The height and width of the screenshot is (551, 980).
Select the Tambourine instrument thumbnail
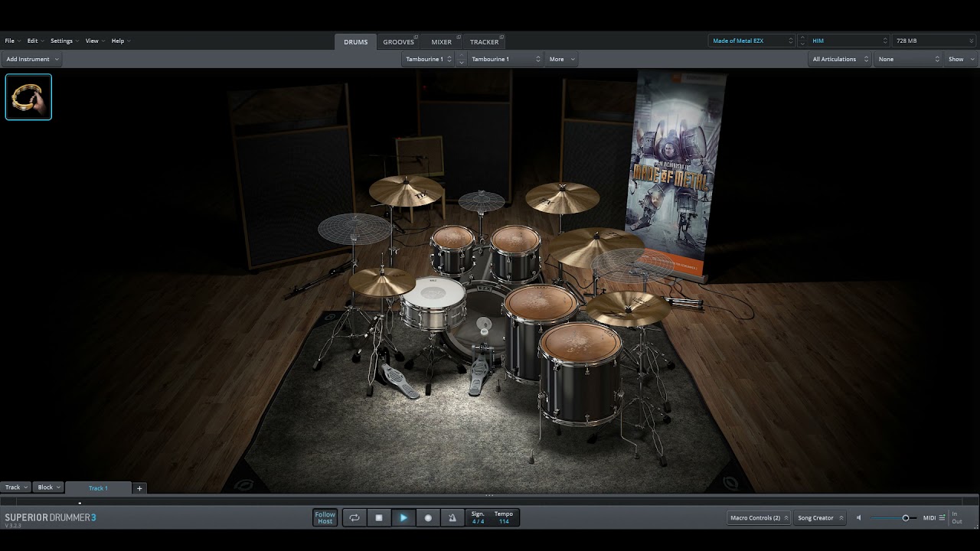pos(28,96)
